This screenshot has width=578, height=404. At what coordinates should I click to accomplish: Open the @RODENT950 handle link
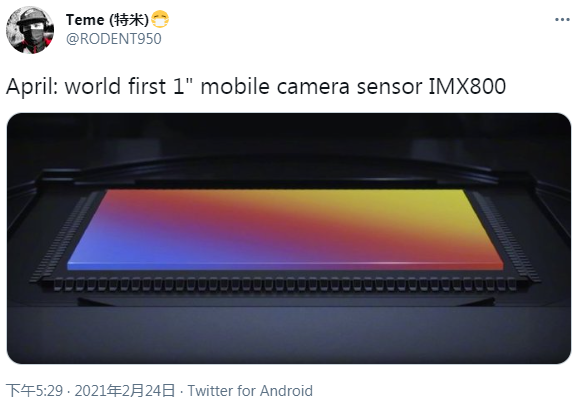click(114, 39)
